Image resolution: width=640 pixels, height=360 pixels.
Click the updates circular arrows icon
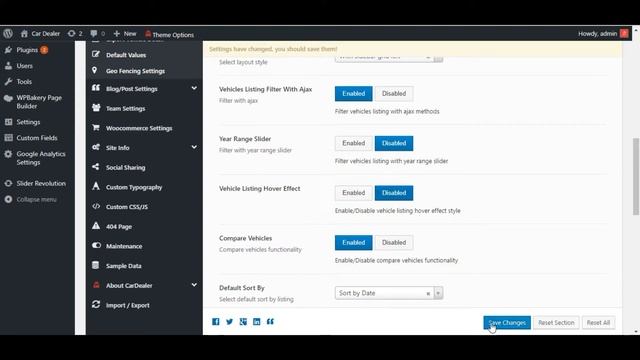(x=71, y=33)
